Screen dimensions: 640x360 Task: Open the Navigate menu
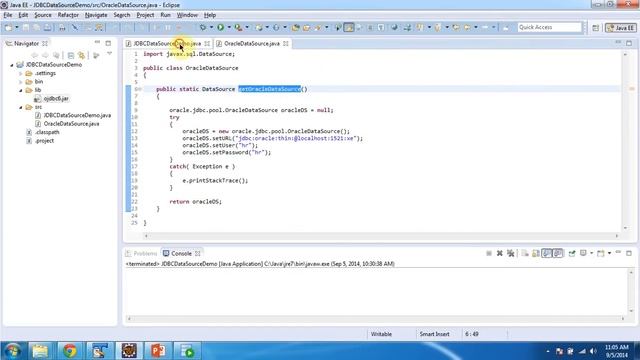pos(96,15)
